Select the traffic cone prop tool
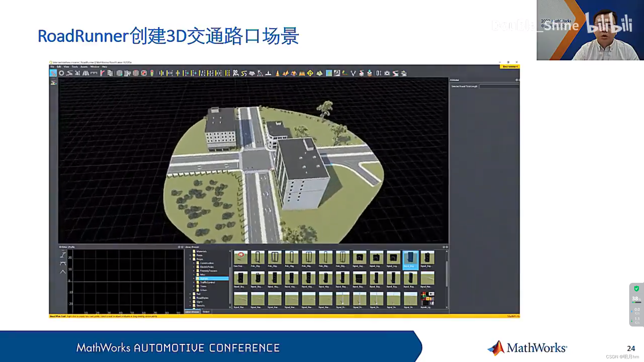This screenshot has width=644, height=362. (x=277, y=73)
